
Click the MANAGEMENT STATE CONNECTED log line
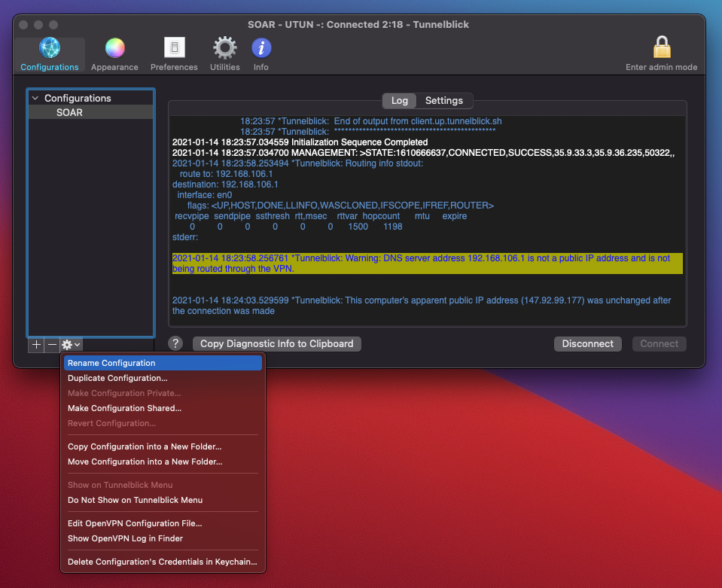[x=423, y=153]
